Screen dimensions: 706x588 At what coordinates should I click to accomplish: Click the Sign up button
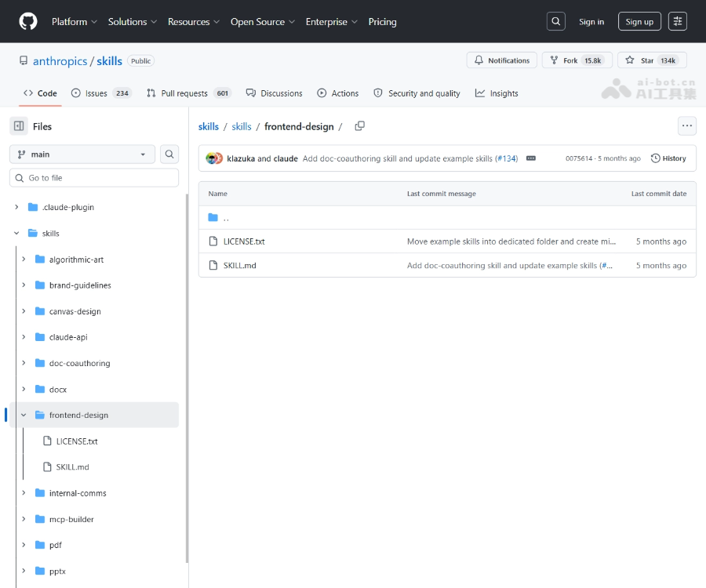(x=639, y=22)
